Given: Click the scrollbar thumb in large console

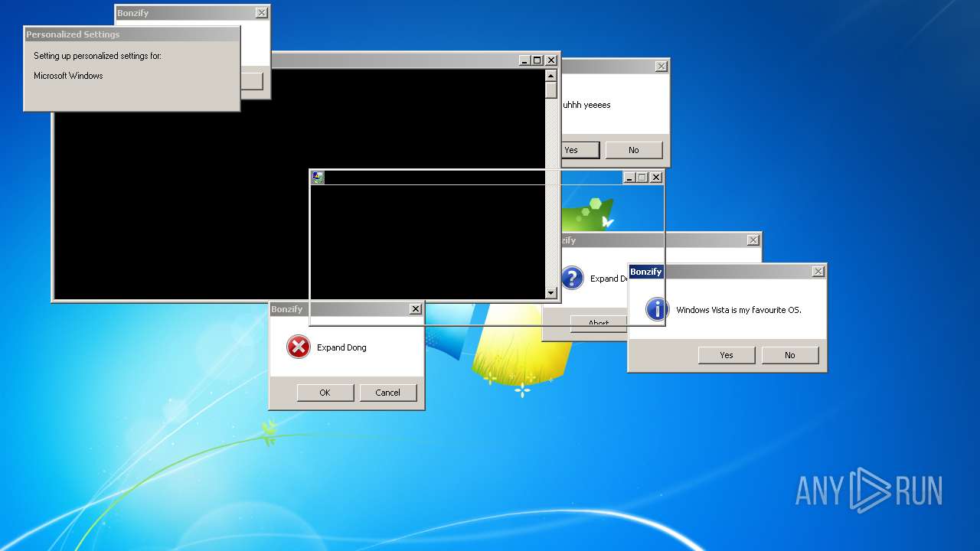Looking at the screenshot, I should click(550, 90).
